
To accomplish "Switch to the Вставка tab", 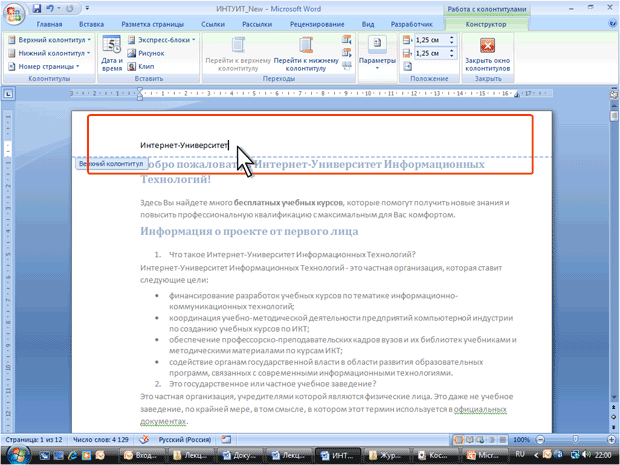I will point(91,24).
